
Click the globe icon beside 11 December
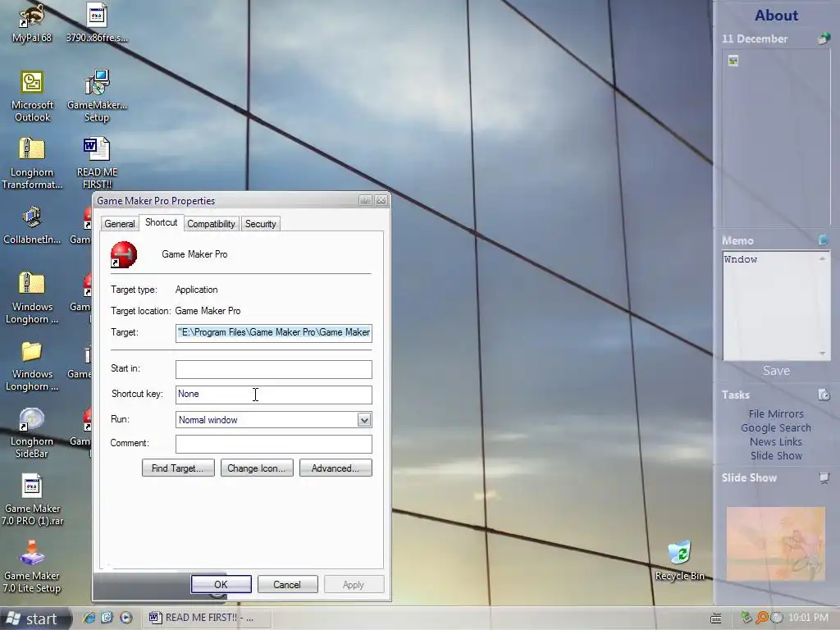coord(824,39)
